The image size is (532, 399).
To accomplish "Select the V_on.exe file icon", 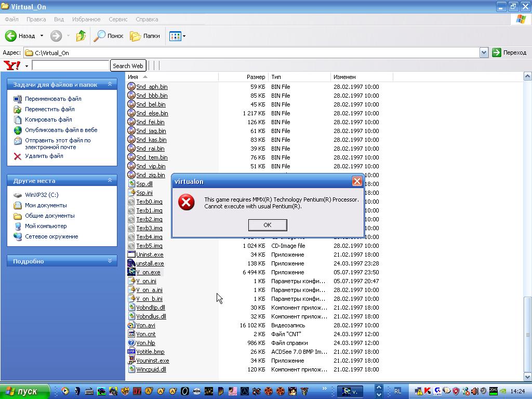I will [x=131, y=272].
